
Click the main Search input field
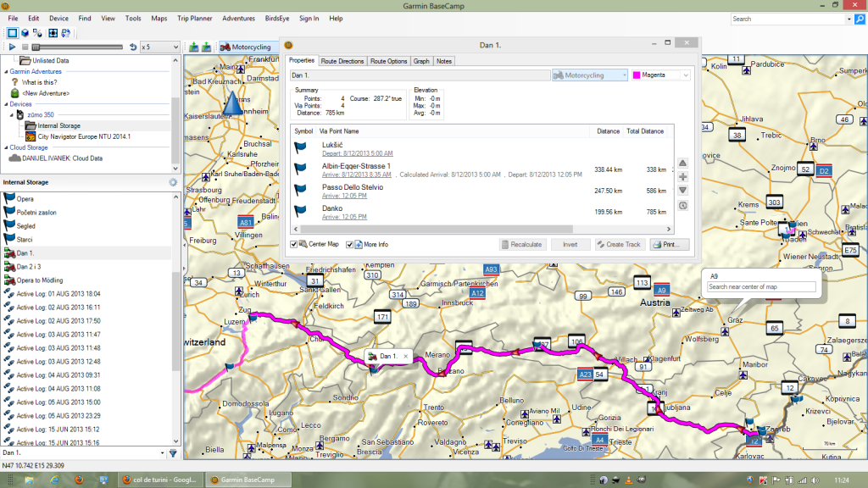pos(788,19)
